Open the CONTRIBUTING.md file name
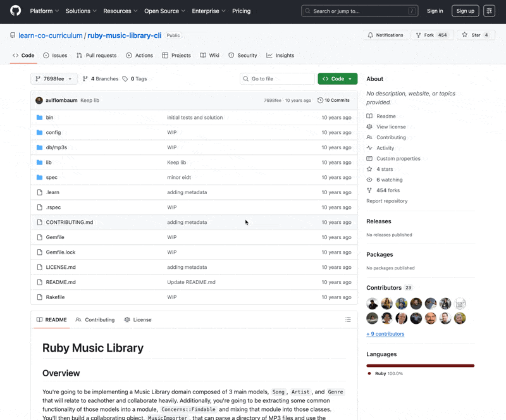This screenshot has width=506, height=420. point(70,223)
